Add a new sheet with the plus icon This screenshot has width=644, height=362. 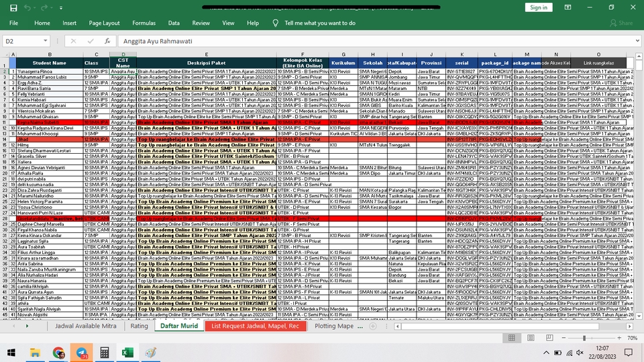point(373,326)
